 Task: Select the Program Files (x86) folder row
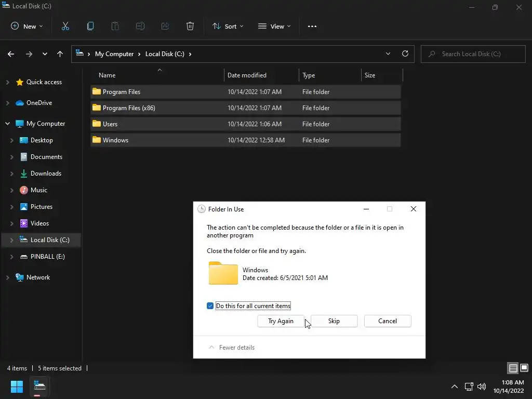[x=246, y=108]
